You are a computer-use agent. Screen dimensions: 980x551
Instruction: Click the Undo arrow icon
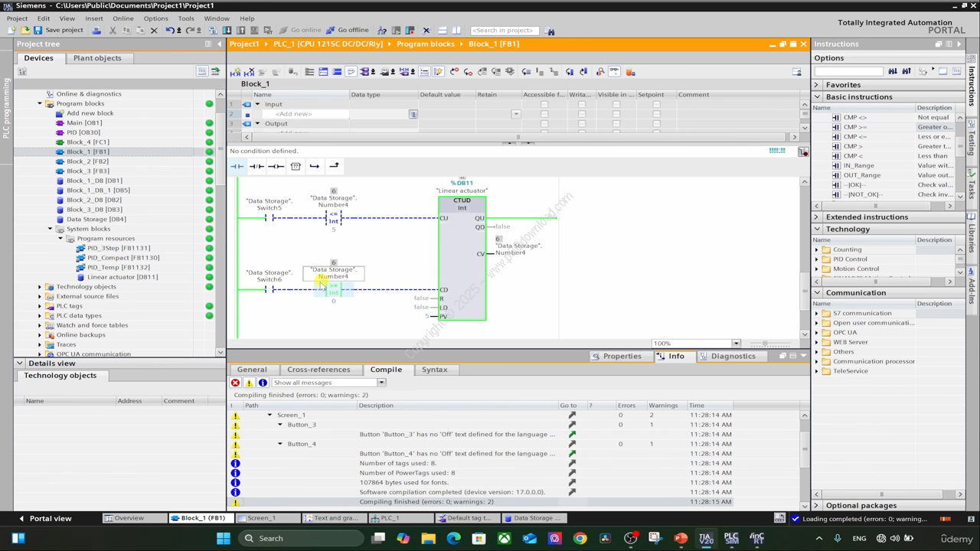coord(170,30)
